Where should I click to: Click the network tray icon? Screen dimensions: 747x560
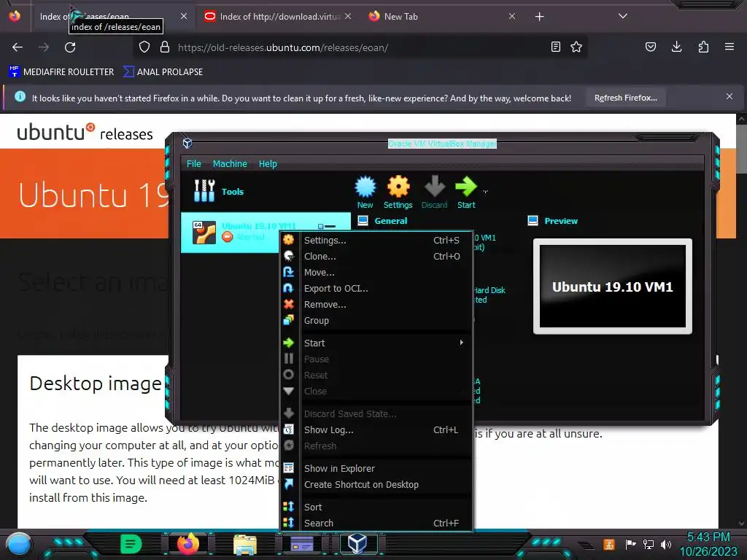tap(649, 544)
